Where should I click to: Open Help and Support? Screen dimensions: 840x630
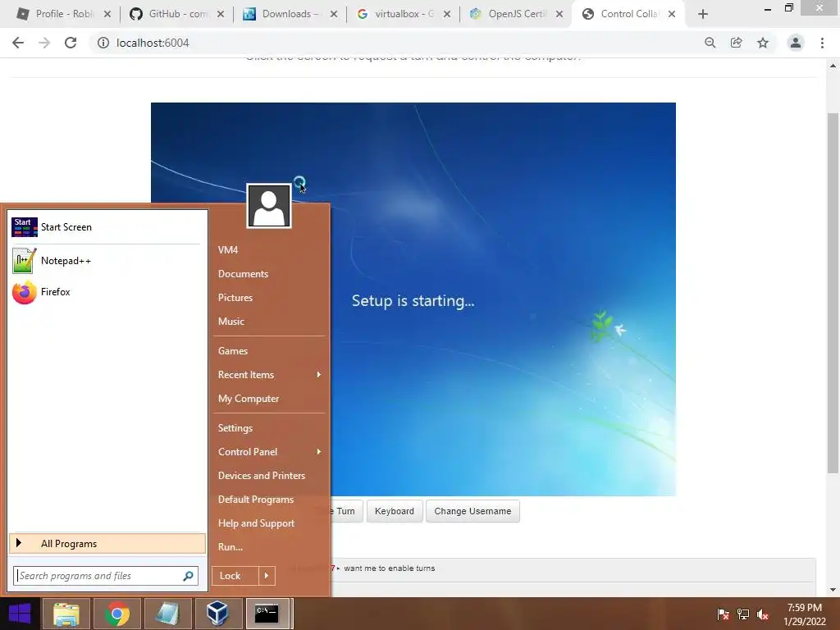click(x=256, y=523)
